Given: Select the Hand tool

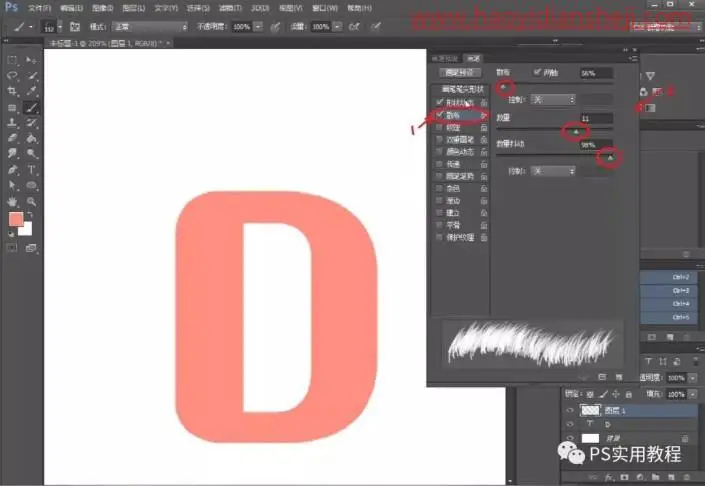Looking at the screenshot, I should 12,201.
